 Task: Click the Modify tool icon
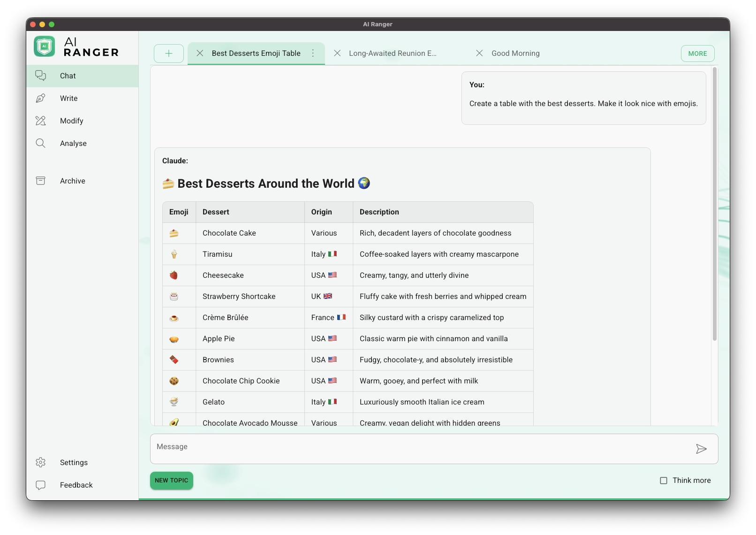click(41, 121)
